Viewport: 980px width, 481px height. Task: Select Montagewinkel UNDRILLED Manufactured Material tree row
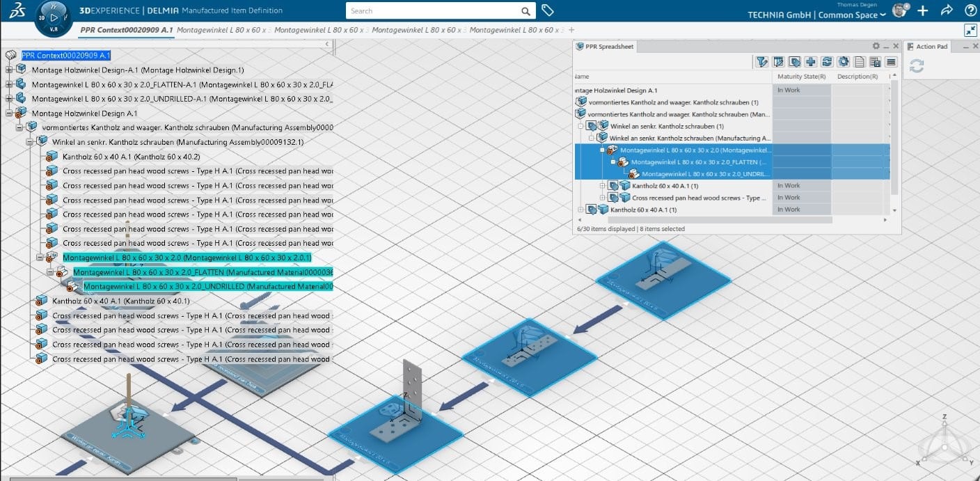point(208,286)
